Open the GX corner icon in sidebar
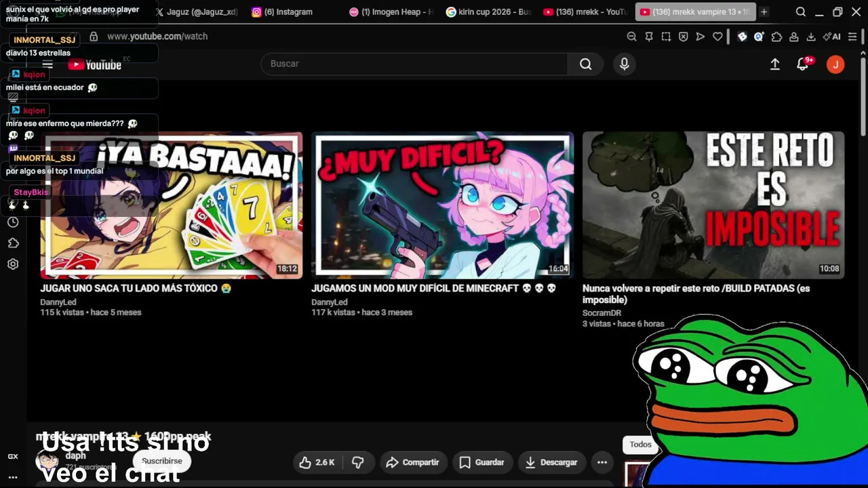The width and height of the screenshot is (868, 488). tap(13, 456)
